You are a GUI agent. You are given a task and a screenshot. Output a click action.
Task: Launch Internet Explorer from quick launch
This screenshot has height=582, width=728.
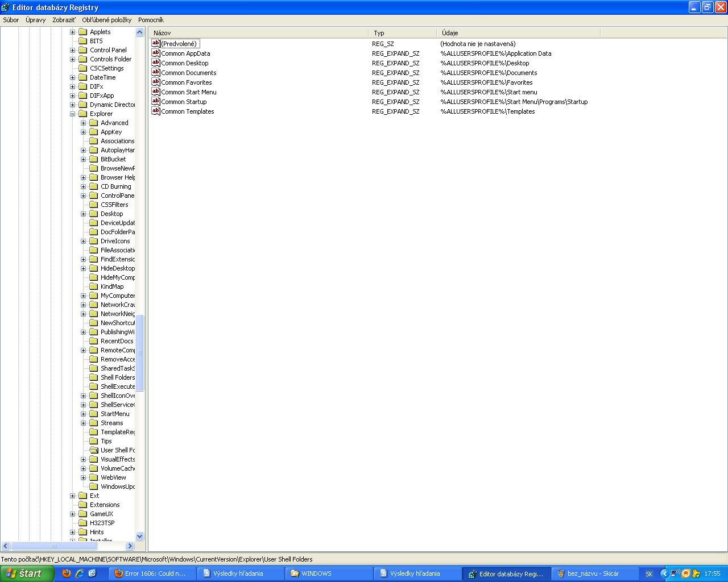(x=80, y=573)
